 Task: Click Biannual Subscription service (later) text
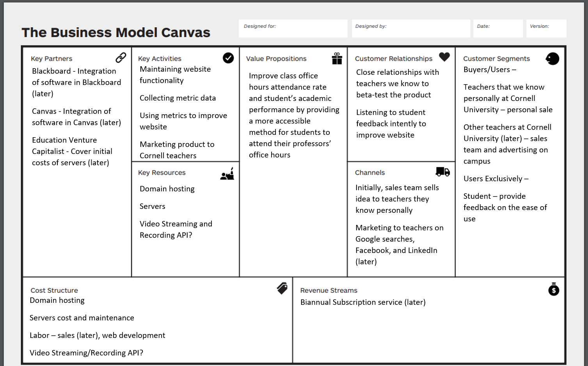coord(363,302)
